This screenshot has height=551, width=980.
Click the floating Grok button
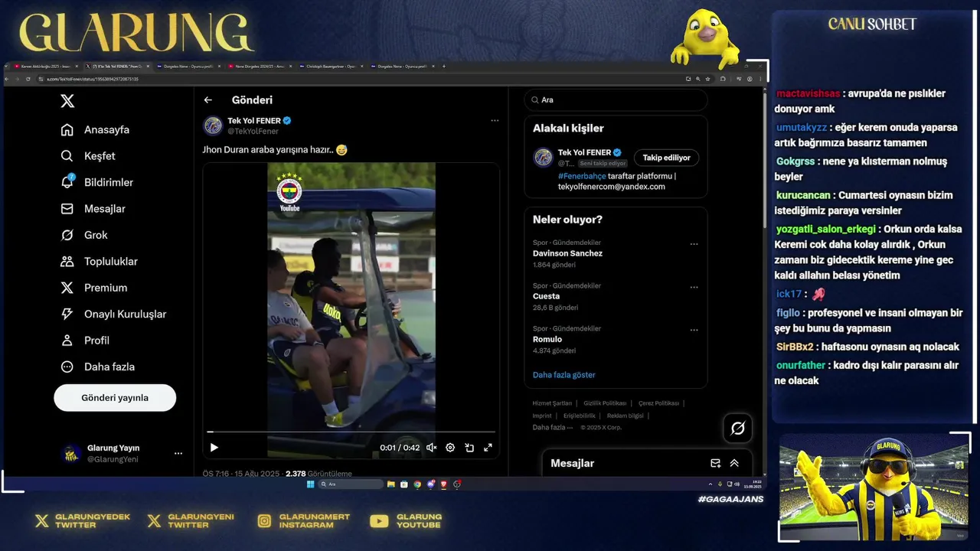point(737,429)
